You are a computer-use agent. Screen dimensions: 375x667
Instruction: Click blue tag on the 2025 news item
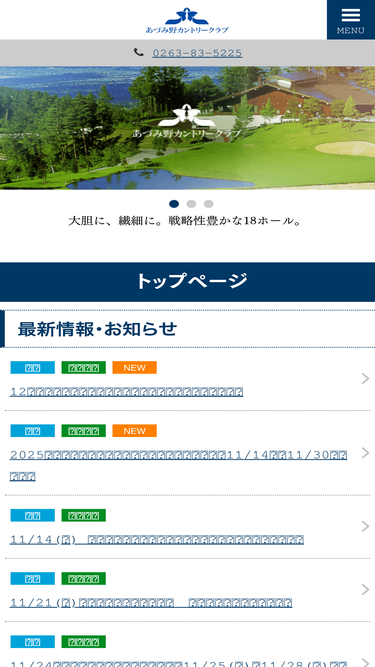[x=33, y=430]
